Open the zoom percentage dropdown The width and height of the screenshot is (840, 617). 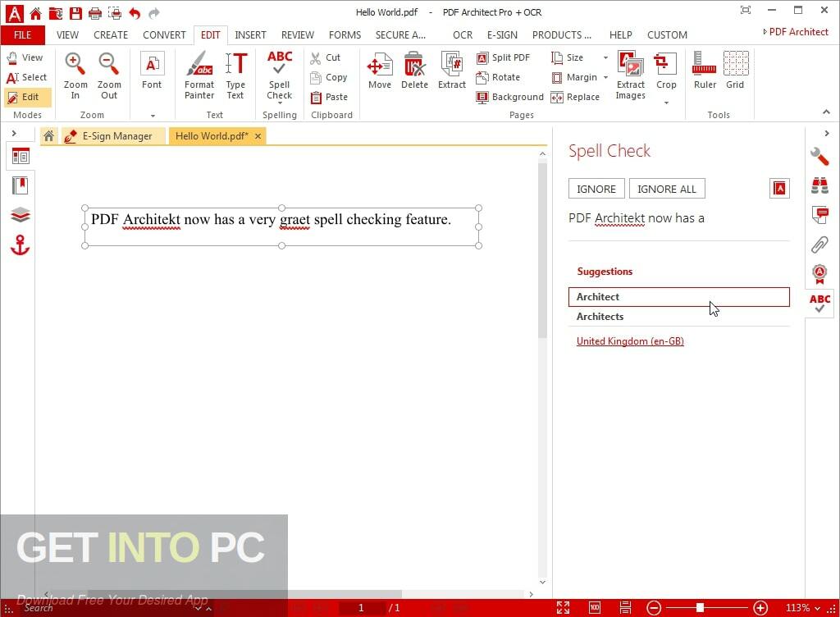818,608
